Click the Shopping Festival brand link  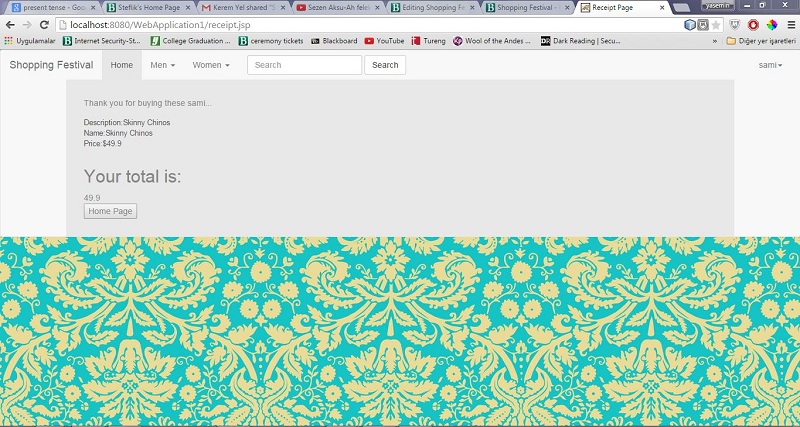(51, 65)
